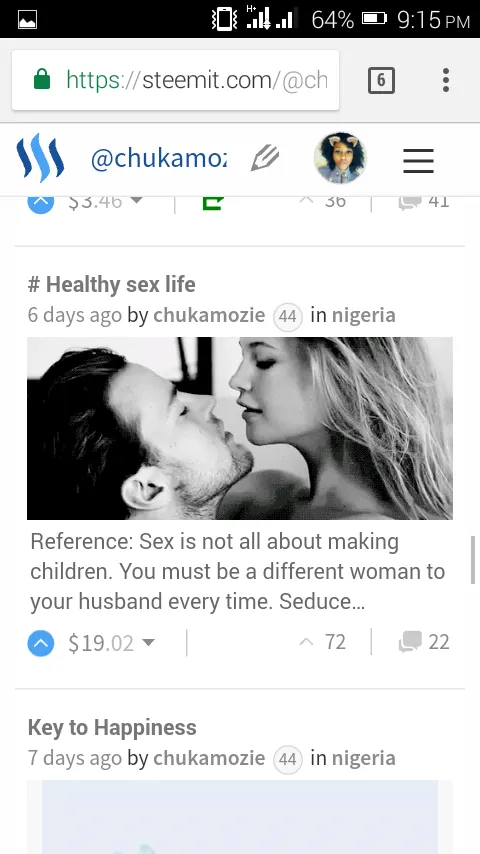Image resolution: width=480 pixels, height=854 pixels.
Task: Open the black-and-white couple post thumbnail
Action: pos(240,428)
